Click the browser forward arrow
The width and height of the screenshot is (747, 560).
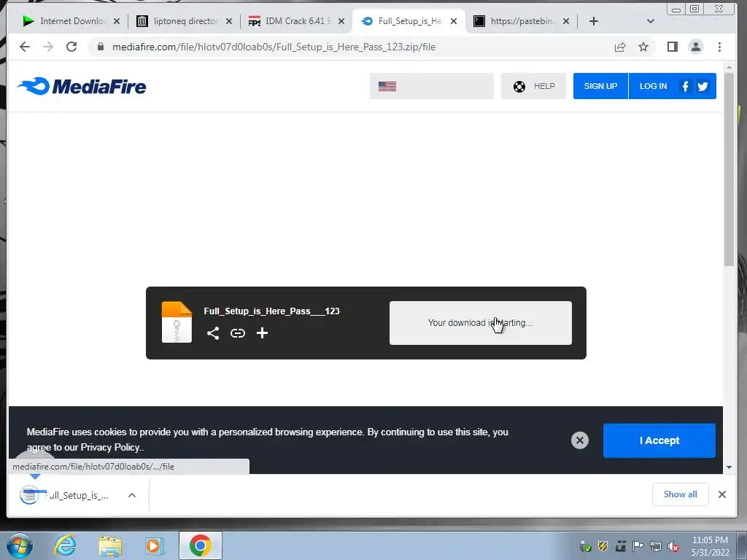48,47
